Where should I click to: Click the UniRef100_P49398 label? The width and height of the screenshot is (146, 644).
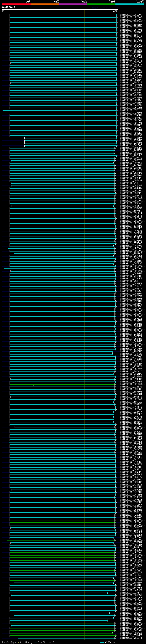coord(131,98)
